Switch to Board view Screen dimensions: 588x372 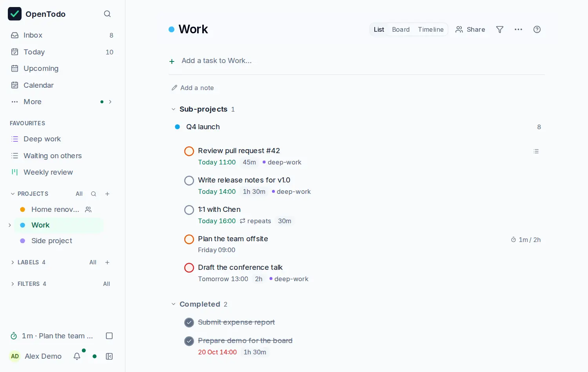click(401, 29)
